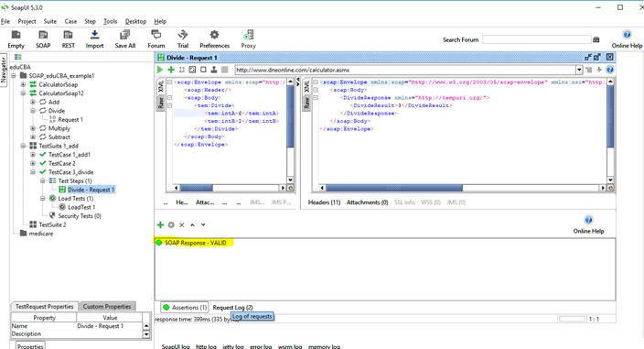Screen dimensions: 644x349
Task: Open response Headers (11) tab
Action: tap(324, 202)
